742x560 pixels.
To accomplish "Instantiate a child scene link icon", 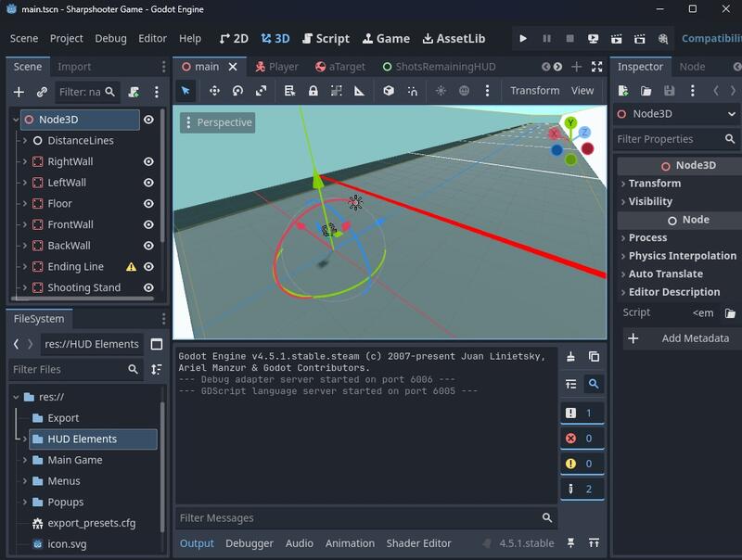I will 42,92.
